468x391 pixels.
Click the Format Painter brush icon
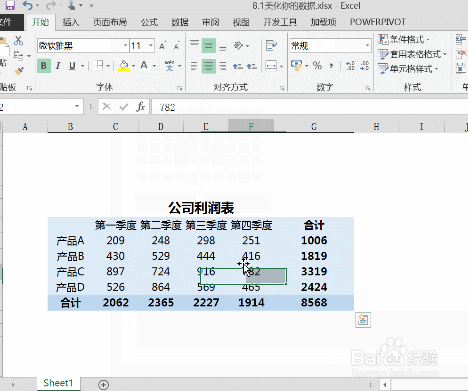19,71
